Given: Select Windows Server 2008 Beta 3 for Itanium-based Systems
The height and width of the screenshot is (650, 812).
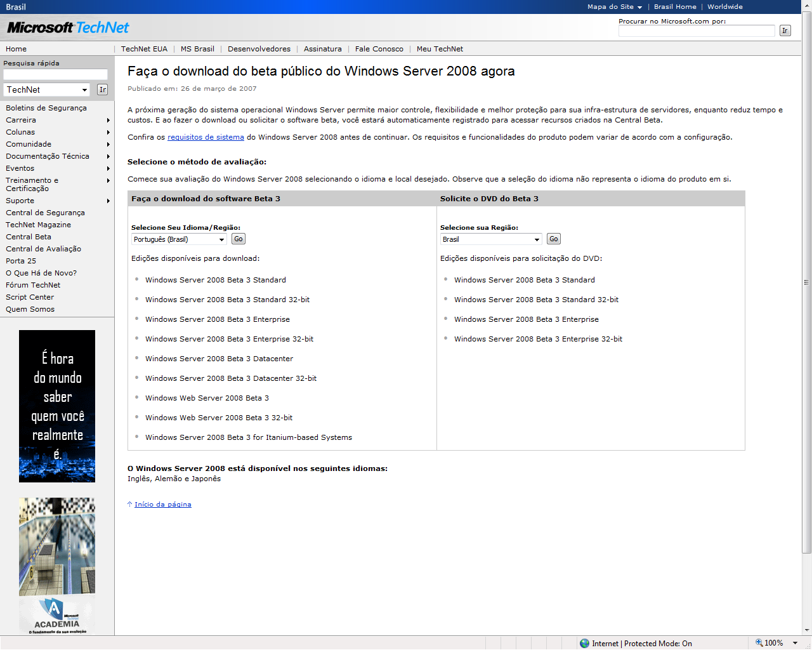Looking at the screenshot, I should point(249,437).
